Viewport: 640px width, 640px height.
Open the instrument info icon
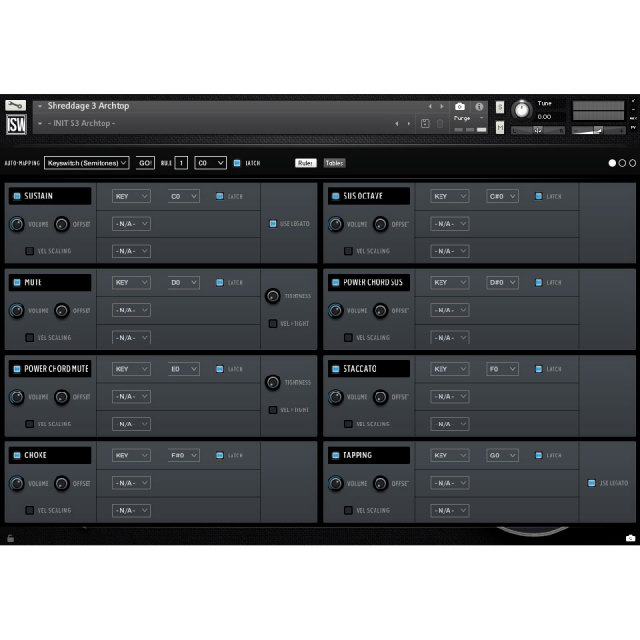point(479,106)
